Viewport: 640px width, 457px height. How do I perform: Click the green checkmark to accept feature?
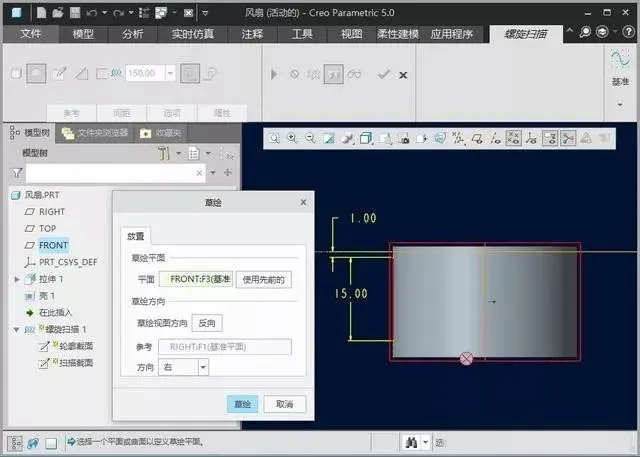(383, 74)
